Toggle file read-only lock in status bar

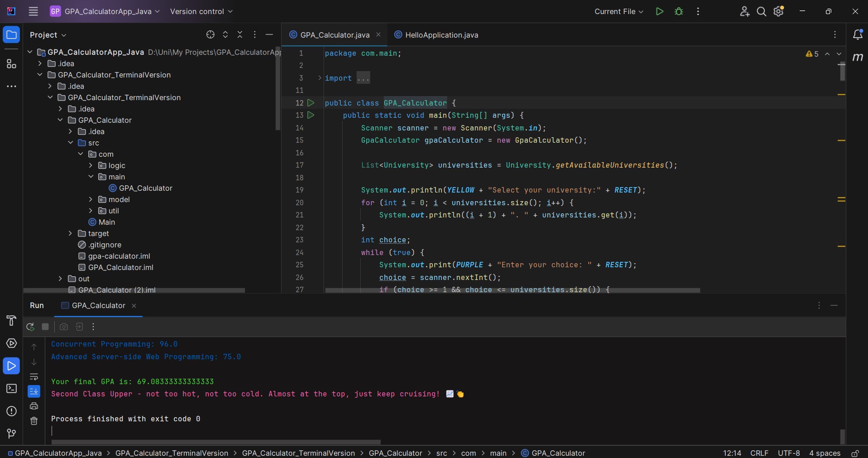coord(855,453)
